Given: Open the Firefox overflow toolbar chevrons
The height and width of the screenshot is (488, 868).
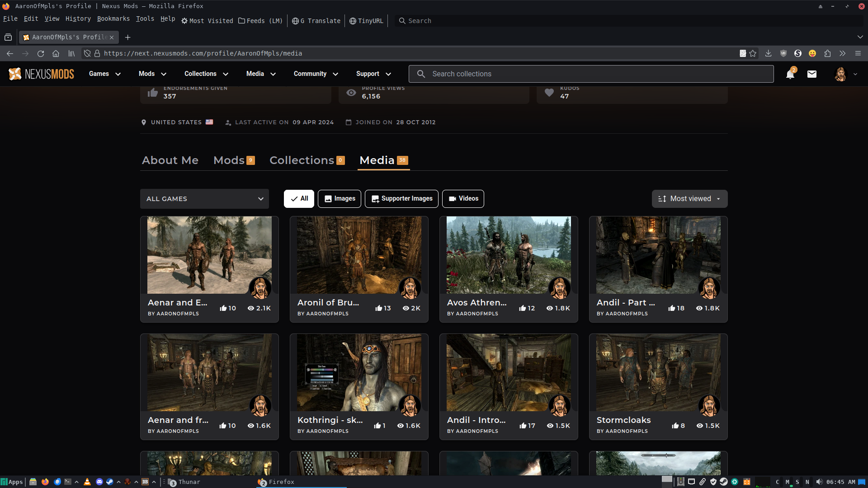Looking at the screenshot, I should coord(842,53).
